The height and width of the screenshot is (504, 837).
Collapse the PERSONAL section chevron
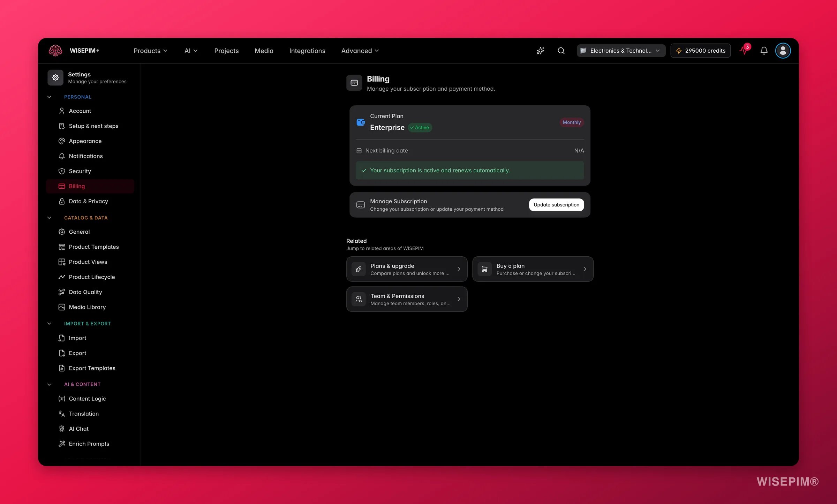coord(49,97)
